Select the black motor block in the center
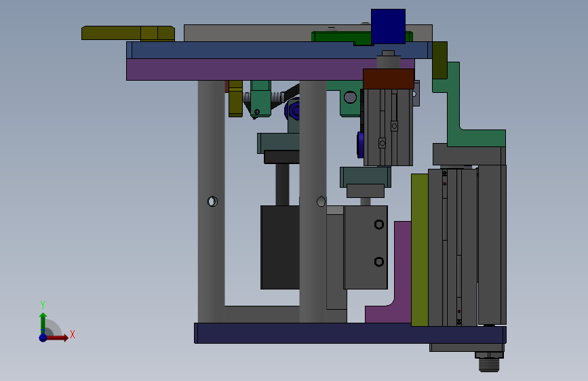The image size is (588, 381). [x=279, y=247]
